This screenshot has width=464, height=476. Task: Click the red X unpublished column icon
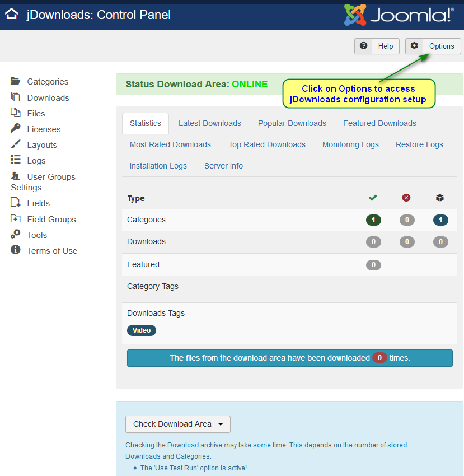tap(406, 198)
